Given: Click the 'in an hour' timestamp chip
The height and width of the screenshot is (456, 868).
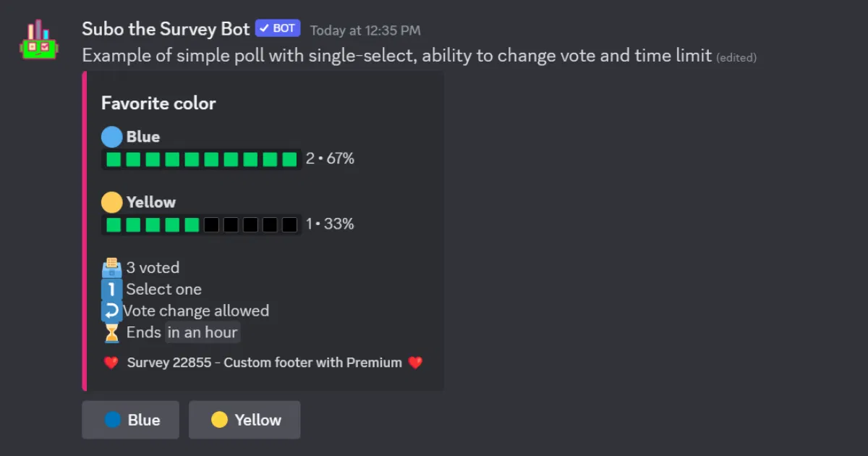Looking at the screenshot, I should [203, 333].
